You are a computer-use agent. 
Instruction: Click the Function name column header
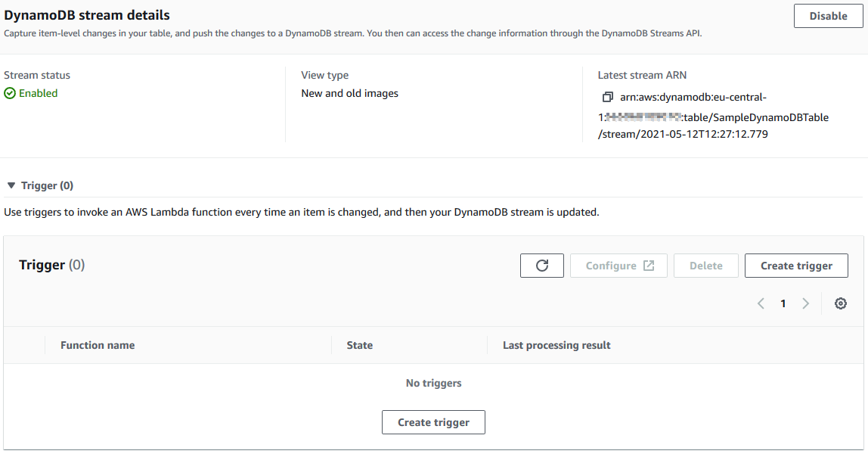pos(98,346)
